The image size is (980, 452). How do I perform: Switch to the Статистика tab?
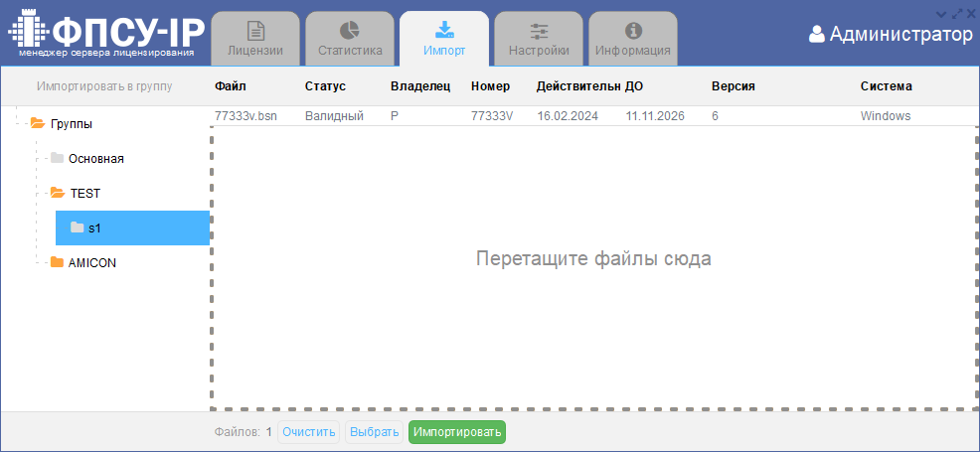point(350,40)
